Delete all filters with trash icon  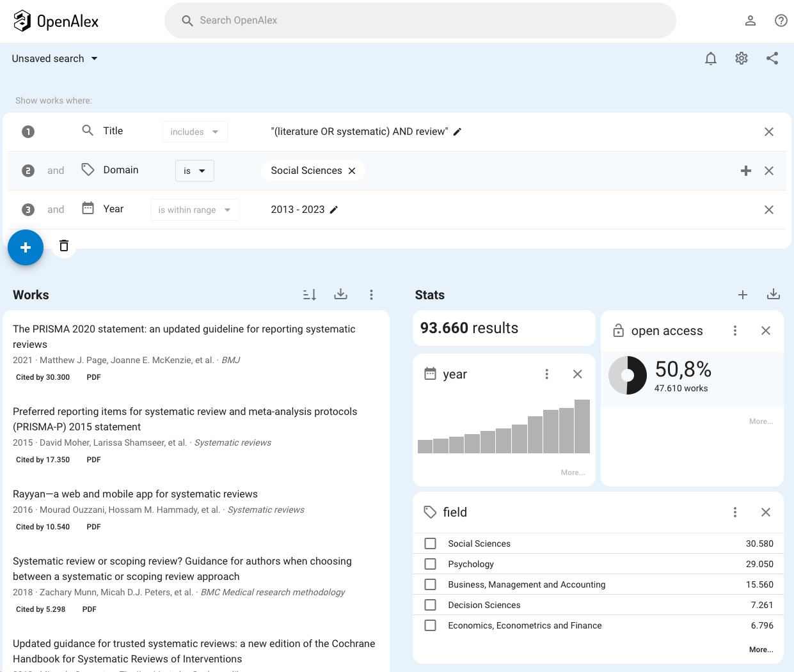pyautogui.click(x=64, y=246)
